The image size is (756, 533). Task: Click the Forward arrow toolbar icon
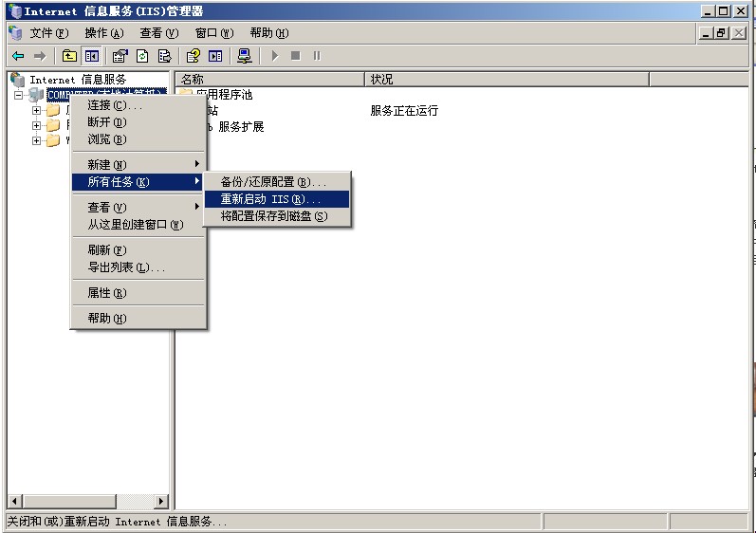pyautogui.click(x=40, y=56)
